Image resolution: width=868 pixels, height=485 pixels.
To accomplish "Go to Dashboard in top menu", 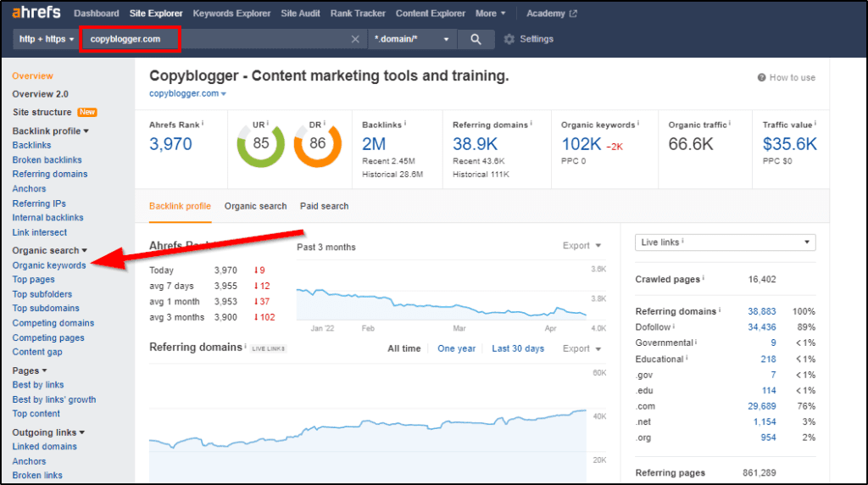I will pos(97,14).
